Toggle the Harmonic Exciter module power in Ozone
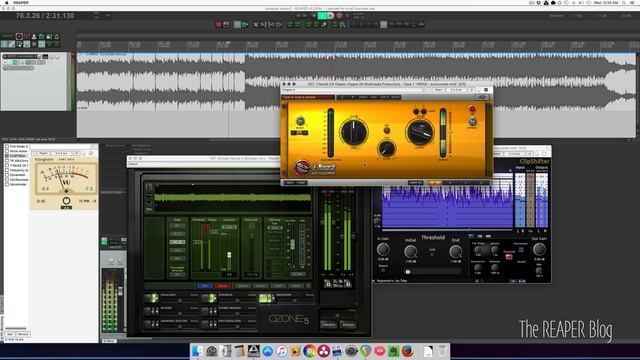Image resolution: width=640 pixels, height=360 pixels. pyautogui.click(x=151, y=324)
